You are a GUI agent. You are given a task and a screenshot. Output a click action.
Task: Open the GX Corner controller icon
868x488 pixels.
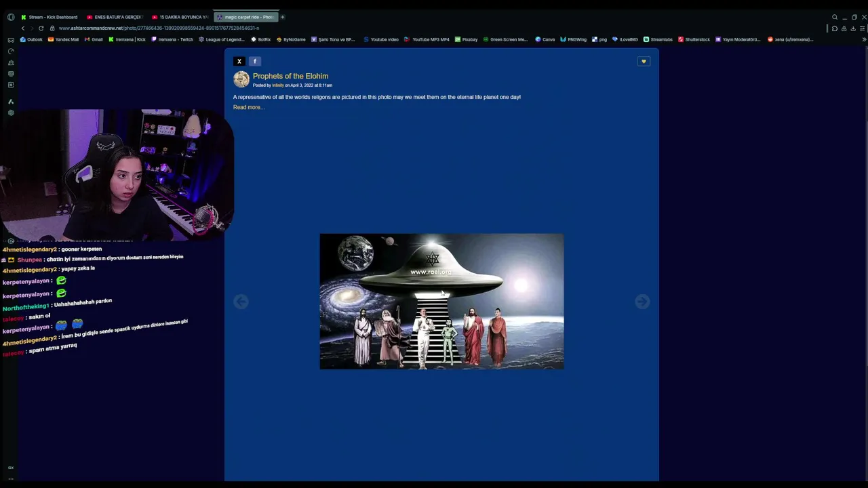click(x=11, y=40)
